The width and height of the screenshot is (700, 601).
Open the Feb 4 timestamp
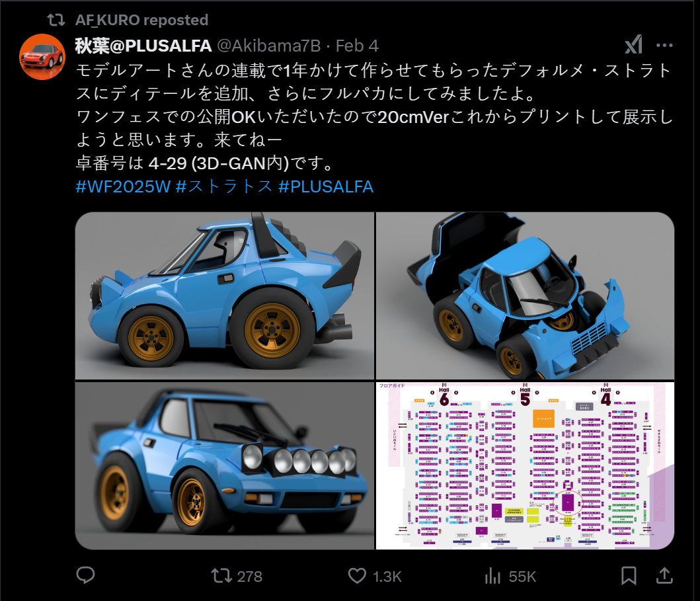pyautogui.click(x=357, y=46)
